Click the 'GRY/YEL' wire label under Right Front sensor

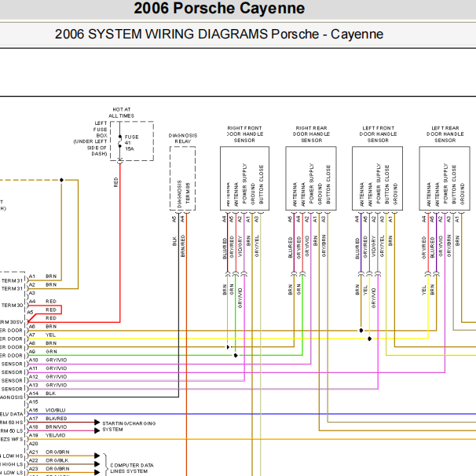click(x=257, y=246)
